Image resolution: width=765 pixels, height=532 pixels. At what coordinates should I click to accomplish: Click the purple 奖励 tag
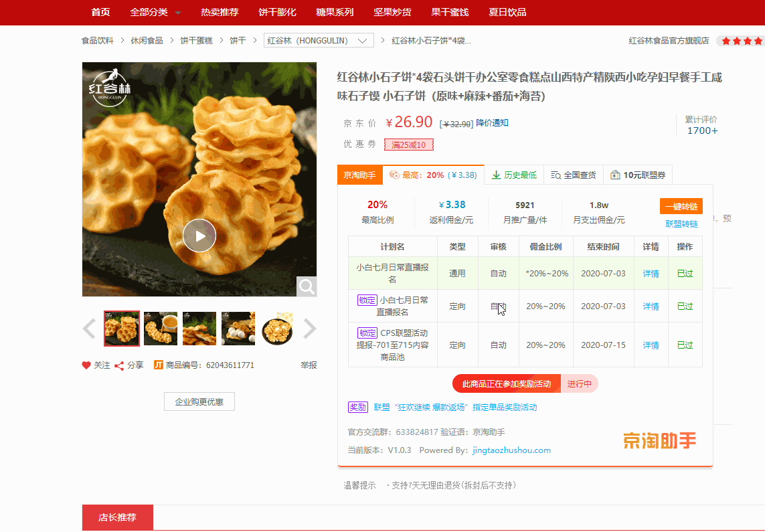tap(357, 407)
